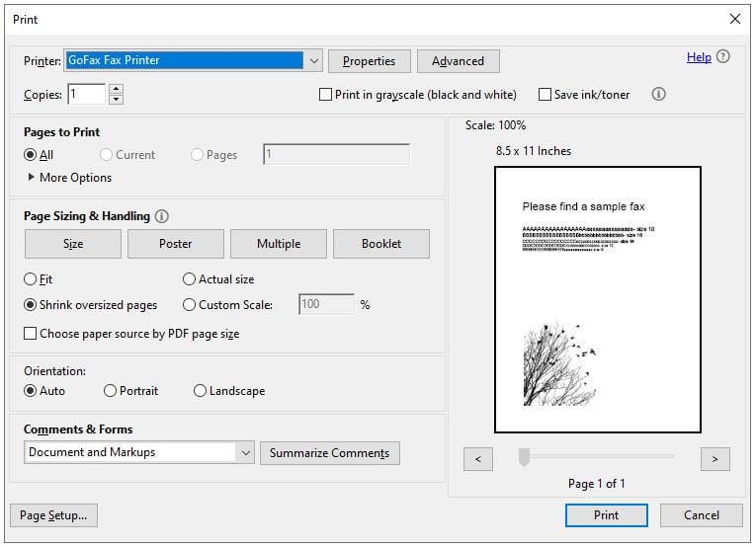Select the Landscape orientation radio button
The height and width of the screenshot is (547, 756).
point(201,391)
